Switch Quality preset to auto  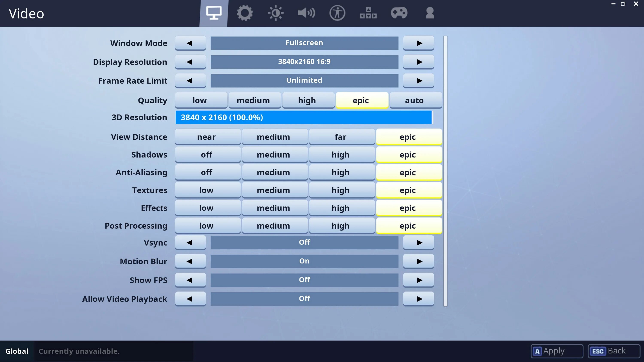[x=414, y=100]
